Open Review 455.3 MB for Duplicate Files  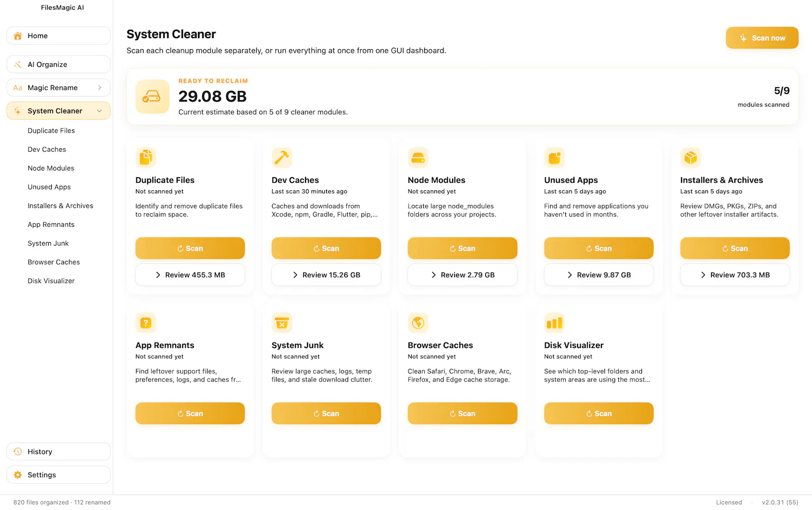pyautogui.click(x=190, y=275)
